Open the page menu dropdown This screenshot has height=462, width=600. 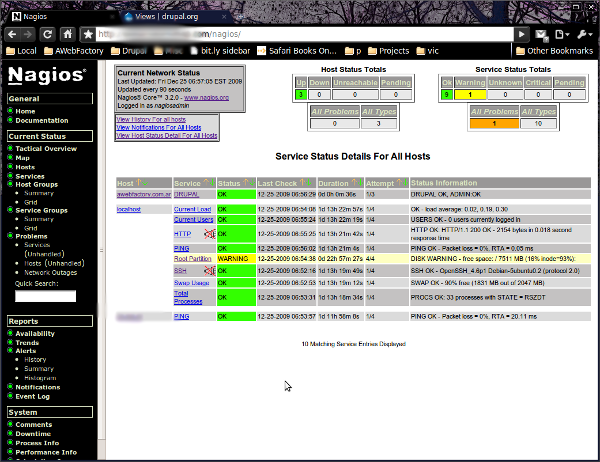[x=562, y=34]
